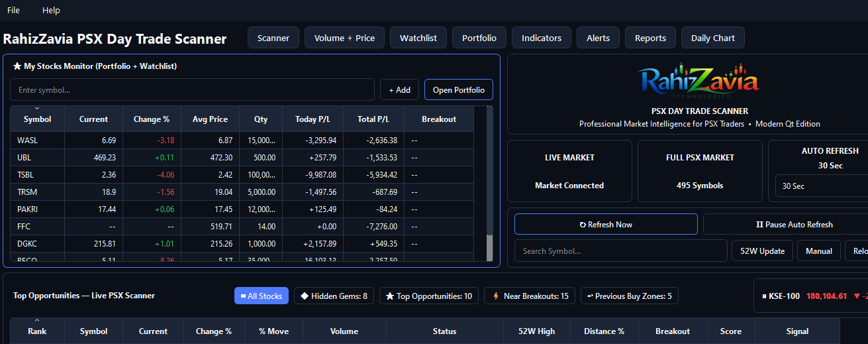Click the Refresh Now button
Screen dimensions: 868x344
click(x=606, y=225)
